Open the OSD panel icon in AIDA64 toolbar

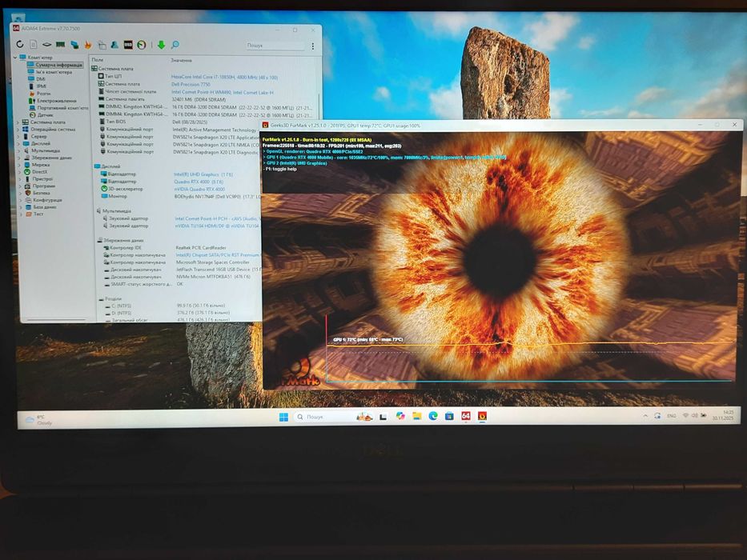pyautogui.click(x=128, y=45)
